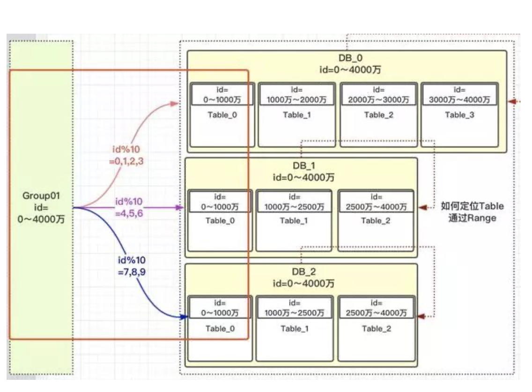
Task: Click Table_0 label inside DB_1
Action: 220,220
